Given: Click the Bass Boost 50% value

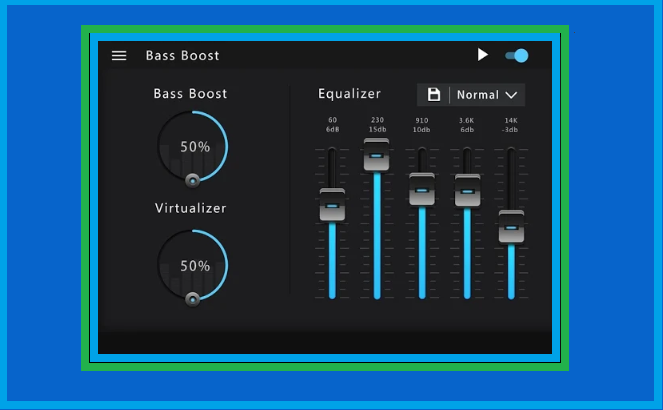Looking at the screenshot, I should (195, 147).
